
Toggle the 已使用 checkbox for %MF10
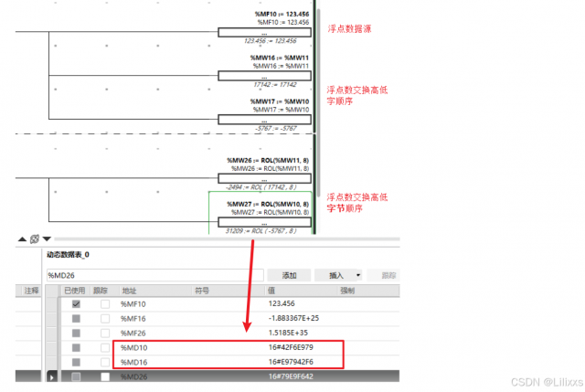coord(77,303)
